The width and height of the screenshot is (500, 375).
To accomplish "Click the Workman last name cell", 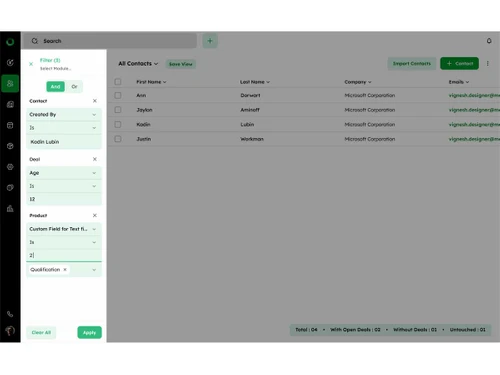I will click(252, 139).
